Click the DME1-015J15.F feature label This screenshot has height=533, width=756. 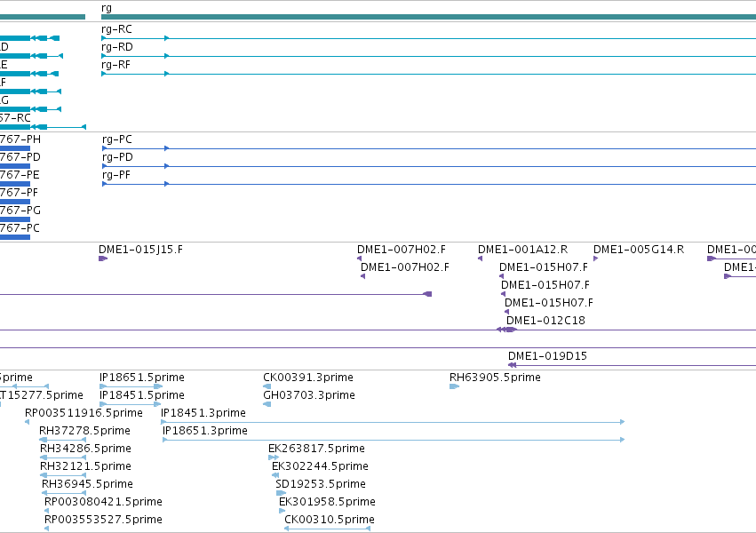pos(140,250)
